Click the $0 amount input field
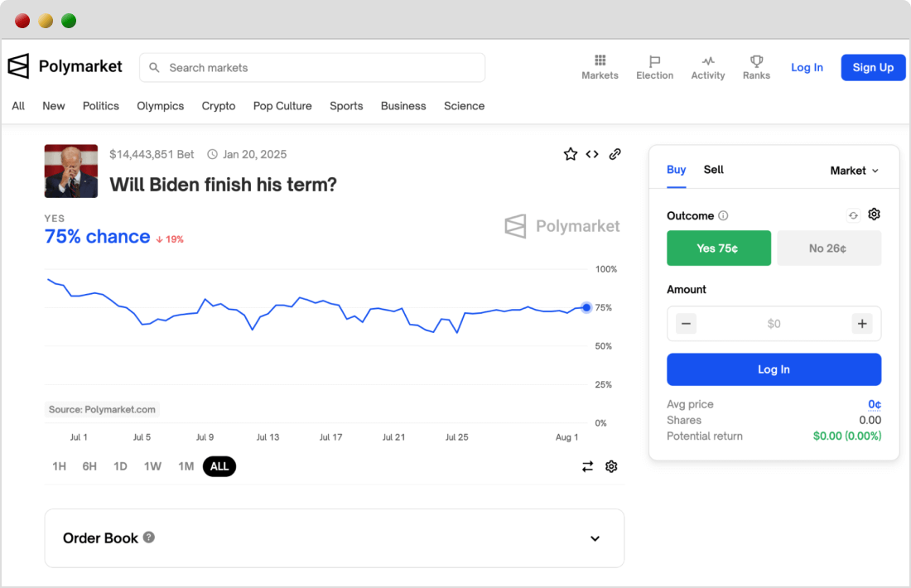 coord(774,324)
